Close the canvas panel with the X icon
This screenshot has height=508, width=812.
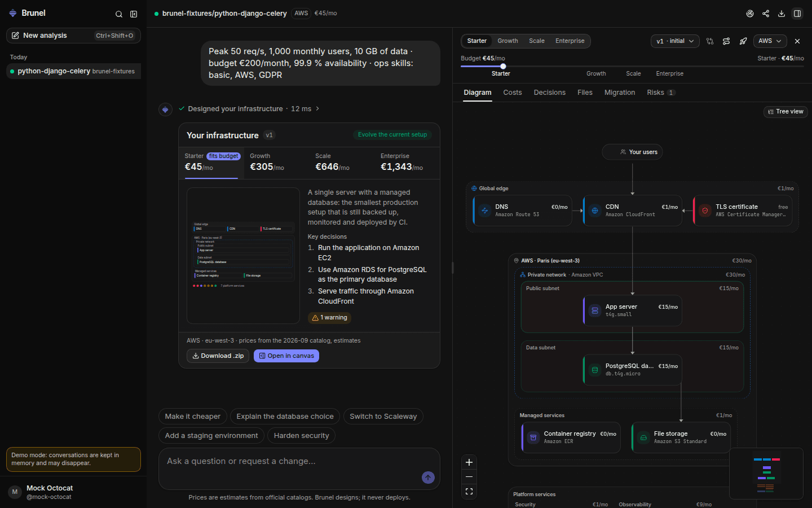(x=797, y=41)
